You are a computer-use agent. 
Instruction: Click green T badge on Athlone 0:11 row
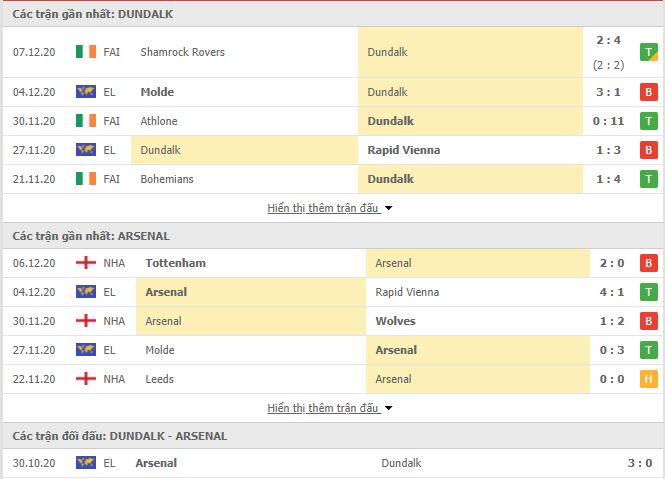(648, 121)
